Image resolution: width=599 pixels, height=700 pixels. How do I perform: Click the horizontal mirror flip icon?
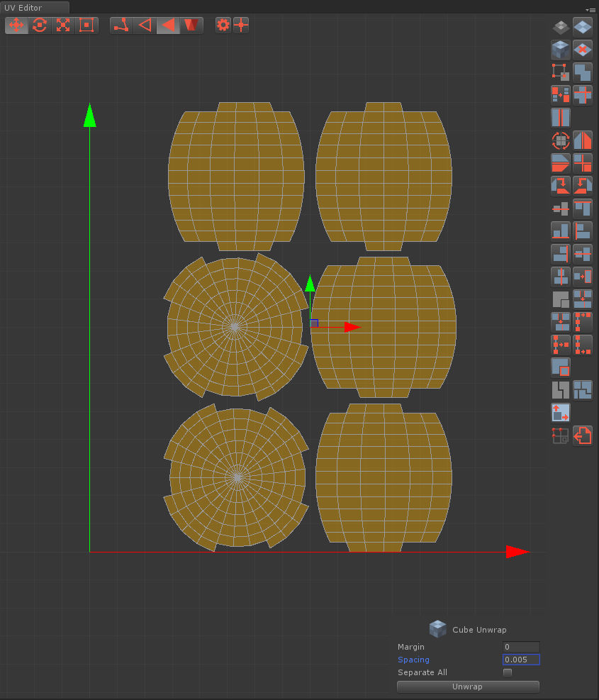tap(583, 140)
